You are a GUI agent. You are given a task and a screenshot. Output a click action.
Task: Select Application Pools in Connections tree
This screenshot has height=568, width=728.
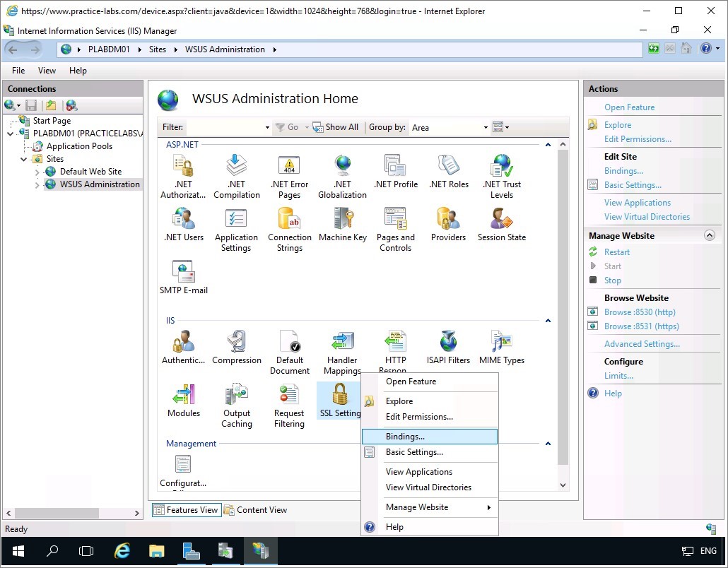click(79, 146)
